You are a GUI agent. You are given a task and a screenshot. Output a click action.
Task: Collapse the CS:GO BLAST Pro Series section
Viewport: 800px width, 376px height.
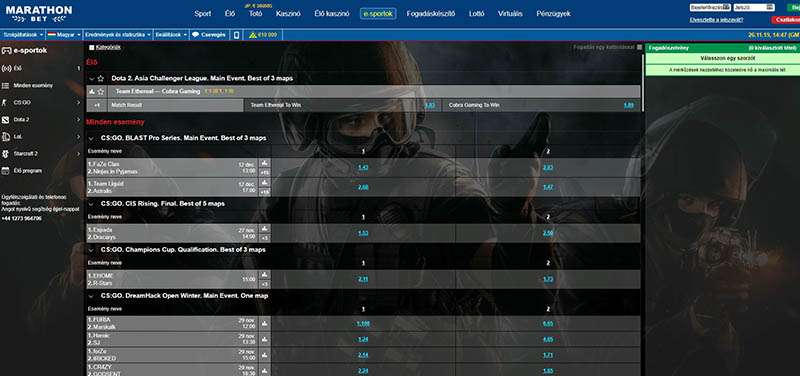click(x=91, y=138)
